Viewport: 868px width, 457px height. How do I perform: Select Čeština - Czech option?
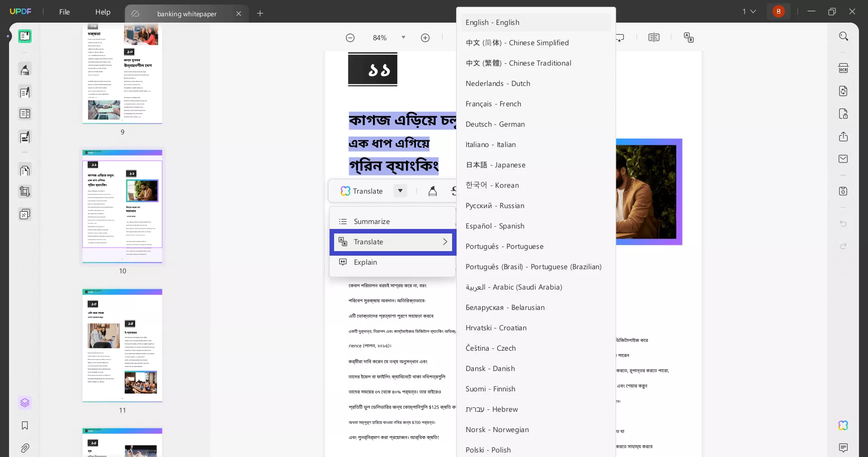pyautogui.click(x=536, y=348)
